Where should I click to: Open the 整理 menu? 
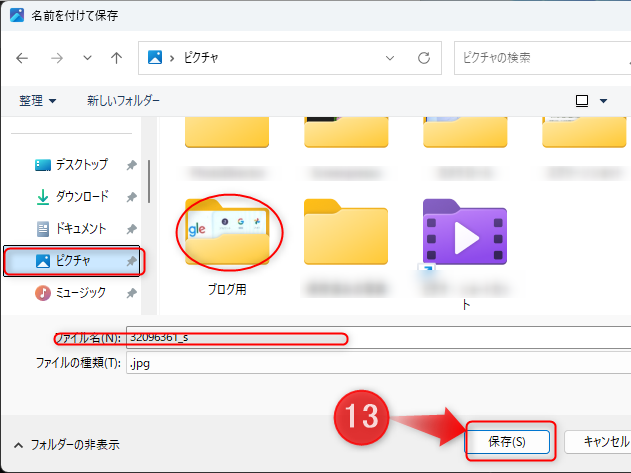(x=38, y=101)
